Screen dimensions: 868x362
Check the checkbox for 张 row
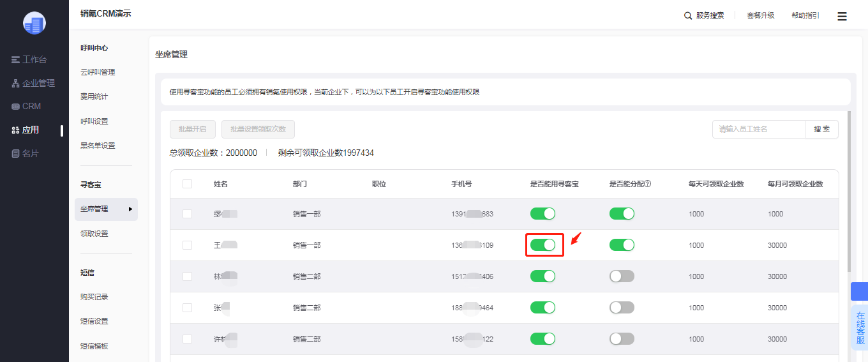coord(187,308)
